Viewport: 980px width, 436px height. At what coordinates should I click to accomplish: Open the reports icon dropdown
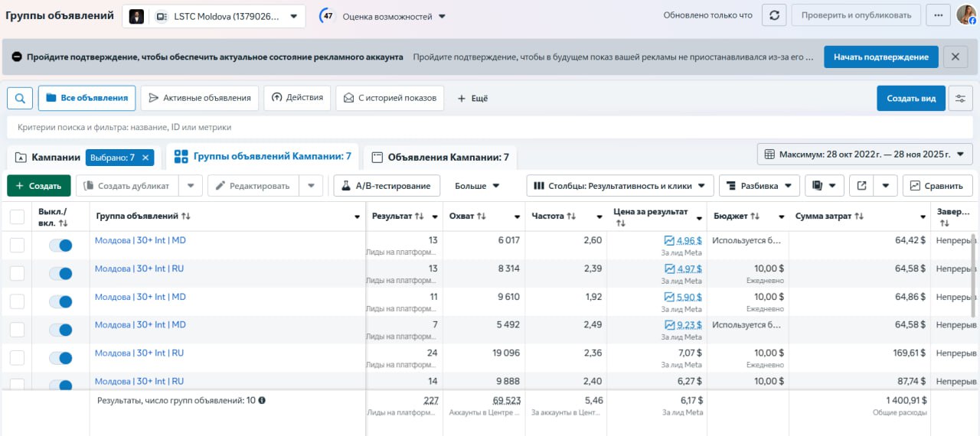pyautogui.click(x=825, y=185)
